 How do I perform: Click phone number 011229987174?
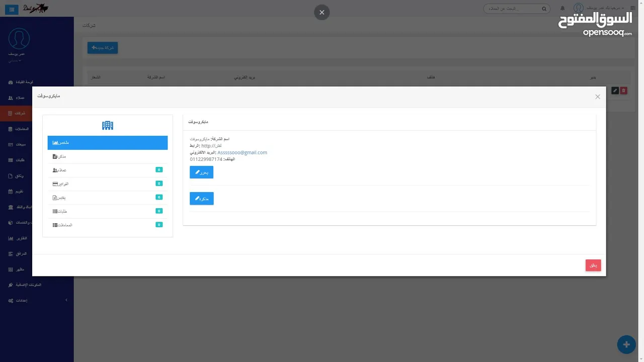(206, 159)
